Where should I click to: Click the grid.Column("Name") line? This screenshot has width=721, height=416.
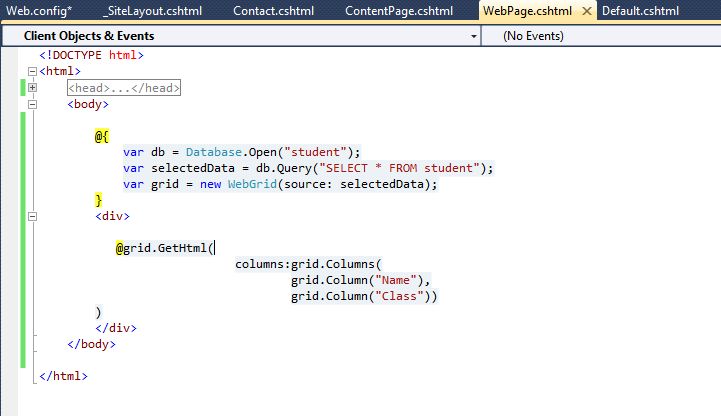[360, 280]
